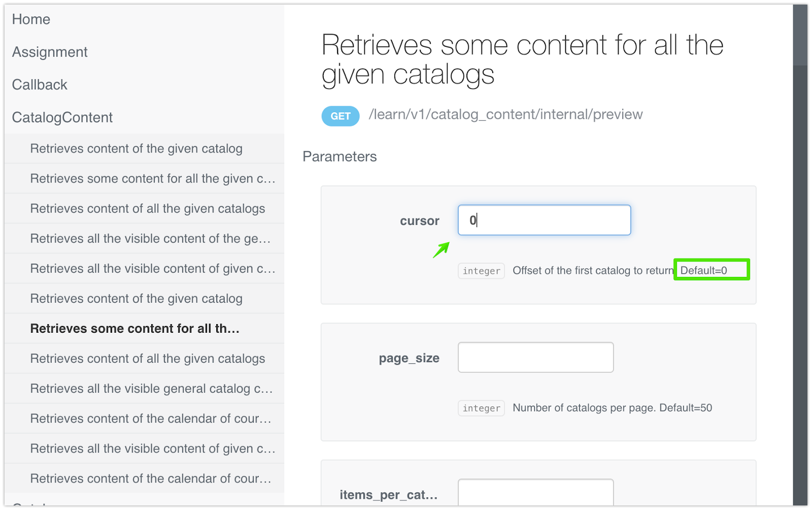Click the vertical scrollbar thumb

[800, 35]
